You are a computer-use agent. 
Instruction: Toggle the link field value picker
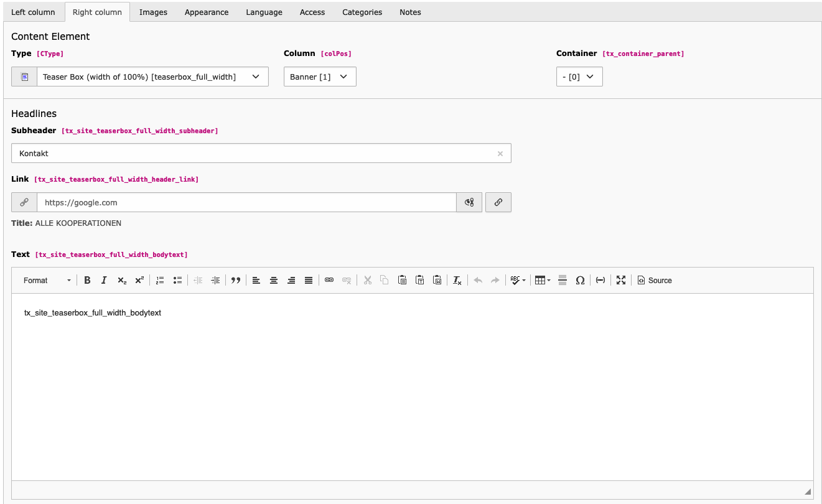coord(469,202)
